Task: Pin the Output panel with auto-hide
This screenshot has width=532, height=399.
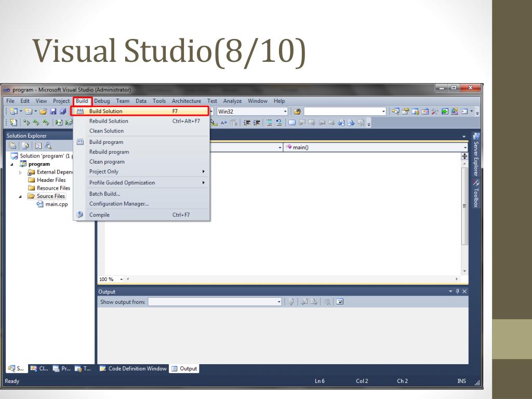Action: pos(457,291)
